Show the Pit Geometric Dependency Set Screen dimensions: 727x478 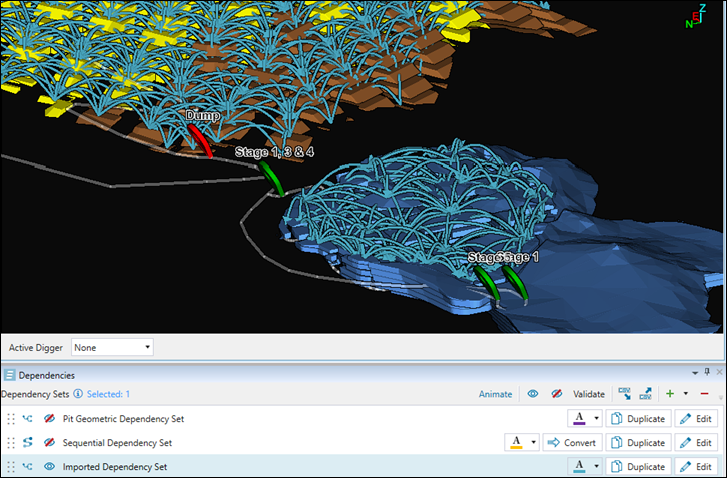click(x=48, y=419)
